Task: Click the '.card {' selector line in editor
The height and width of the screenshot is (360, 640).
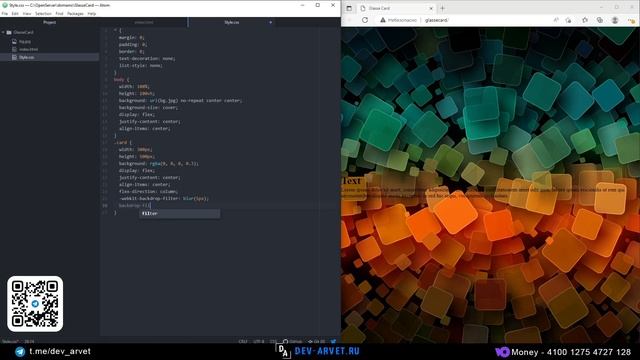Action: click(122, 142)
